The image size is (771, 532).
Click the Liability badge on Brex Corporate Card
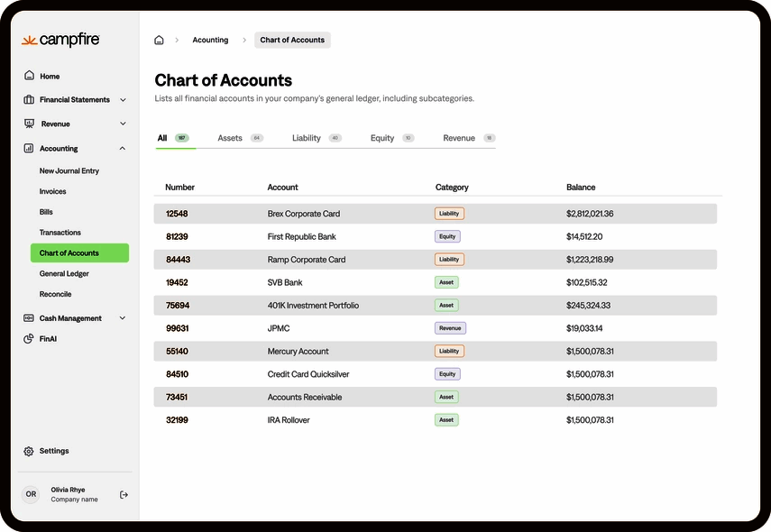pyautogui.click(x=450, y=213)
